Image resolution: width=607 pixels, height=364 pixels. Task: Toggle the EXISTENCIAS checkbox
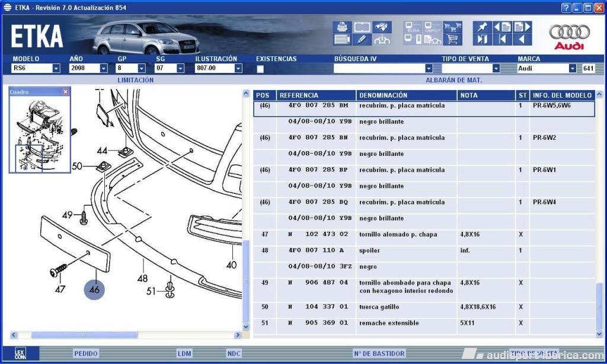coord(260,69)
